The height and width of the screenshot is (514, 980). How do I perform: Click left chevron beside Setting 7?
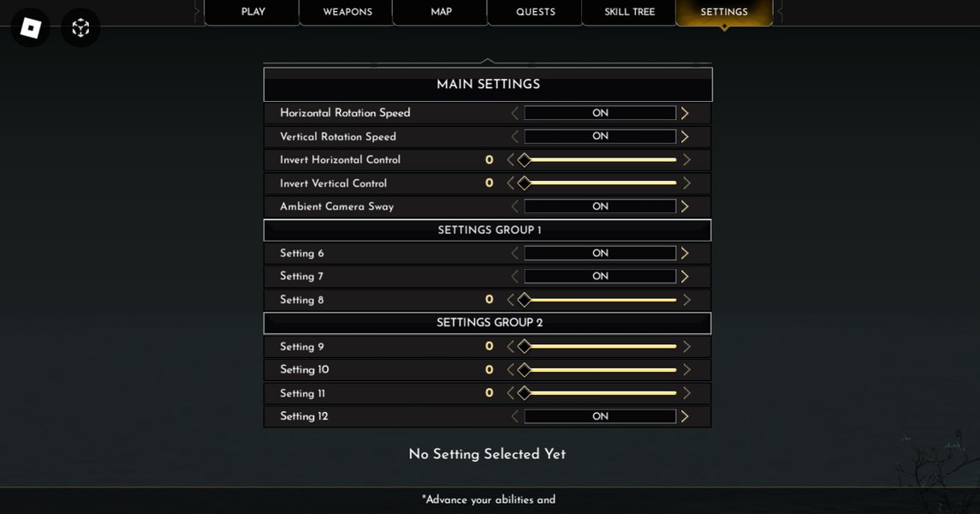point(515,276)
